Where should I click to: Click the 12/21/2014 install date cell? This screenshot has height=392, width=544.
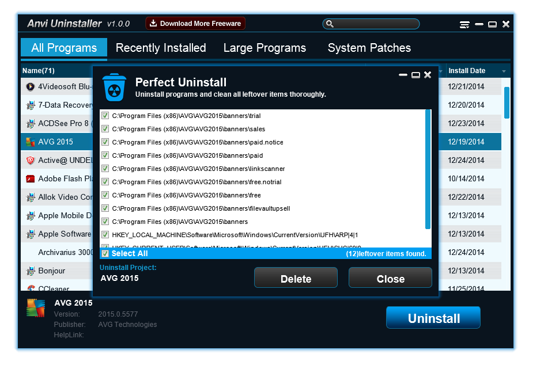coord(466,87)
